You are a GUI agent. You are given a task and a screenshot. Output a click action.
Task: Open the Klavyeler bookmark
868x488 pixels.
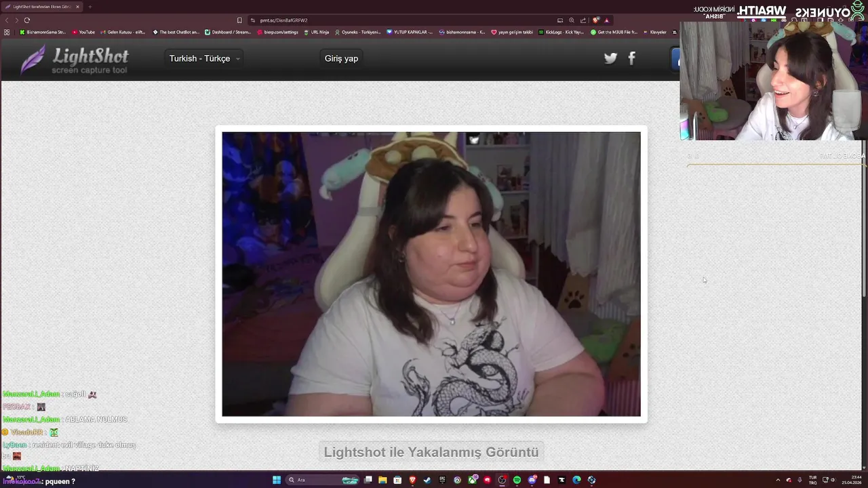tap(654, 32)
